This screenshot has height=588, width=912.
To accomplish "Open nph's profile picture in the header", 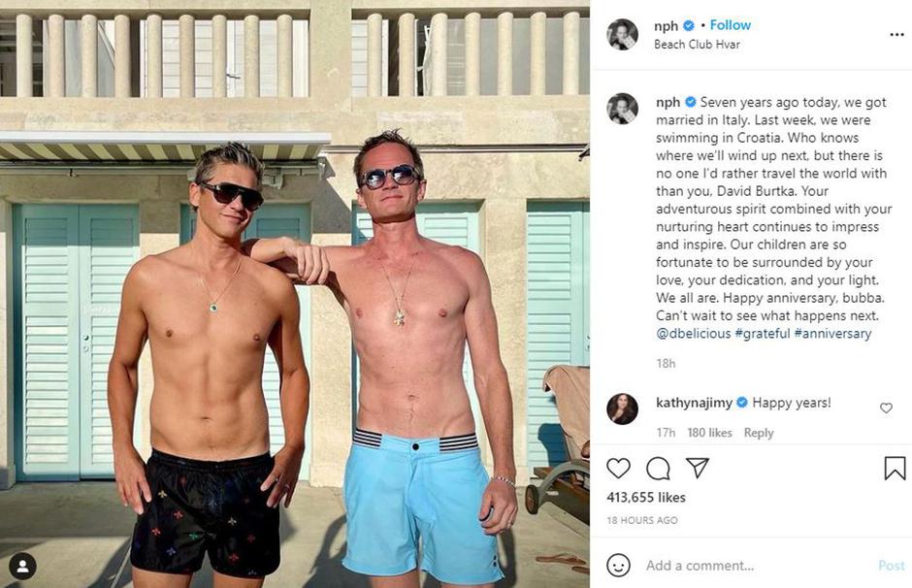I will 622,34.
